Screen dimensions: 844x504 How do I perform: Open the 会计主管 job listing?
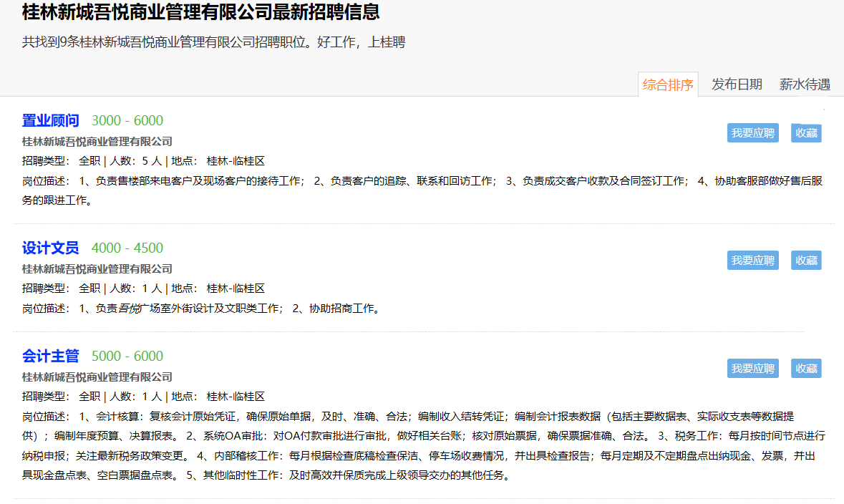coord(51,357)
